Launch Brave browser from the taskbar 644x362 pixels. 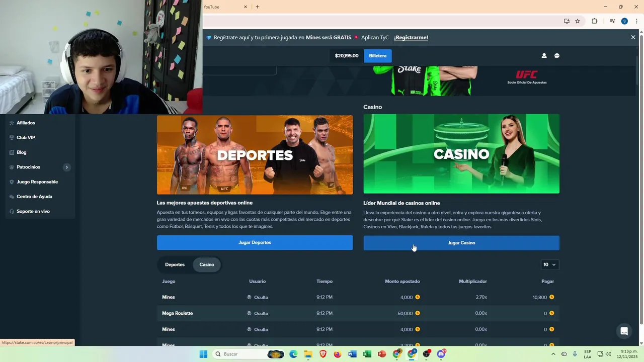pos(323,354)
